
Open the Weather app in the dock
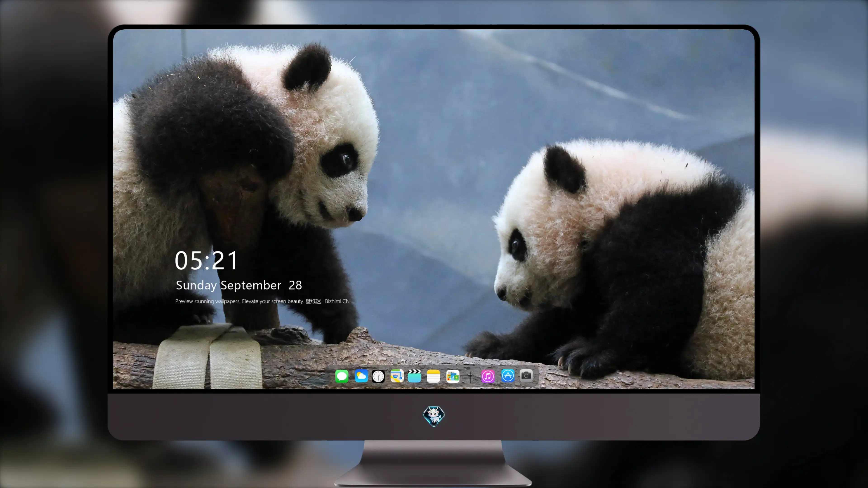pos(361,376)
